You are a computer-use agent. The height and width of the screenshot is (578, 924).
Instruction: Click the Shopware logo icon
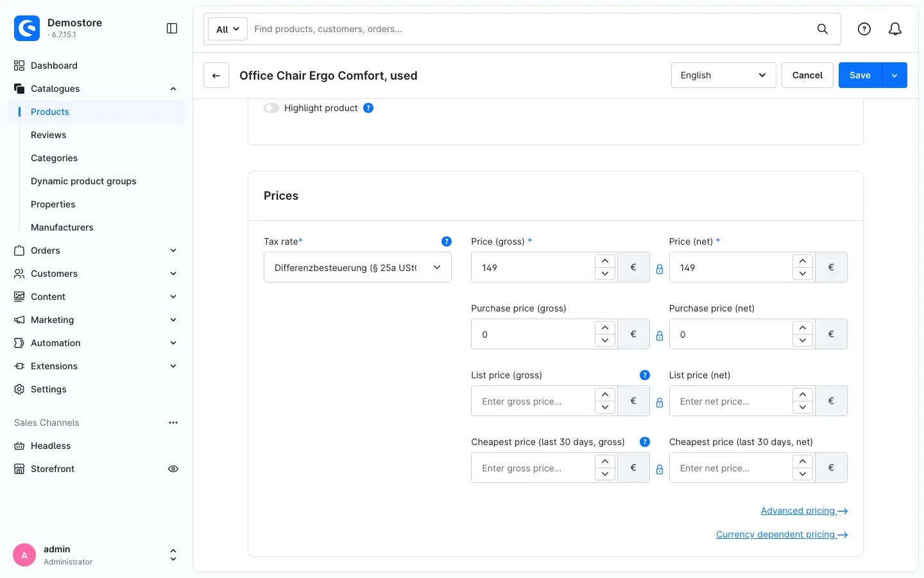coord(27,28)
